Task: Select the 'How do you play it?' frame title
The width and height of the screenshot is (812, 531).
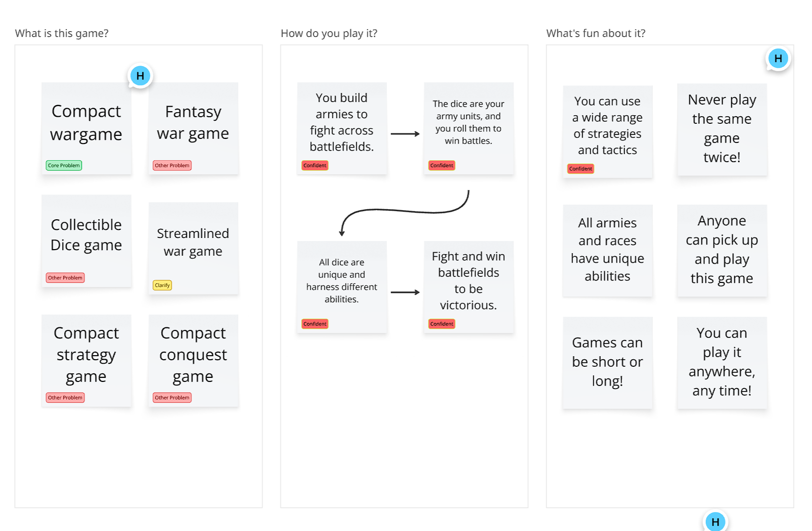Action: pyautogui.click(x=329, y=33)
